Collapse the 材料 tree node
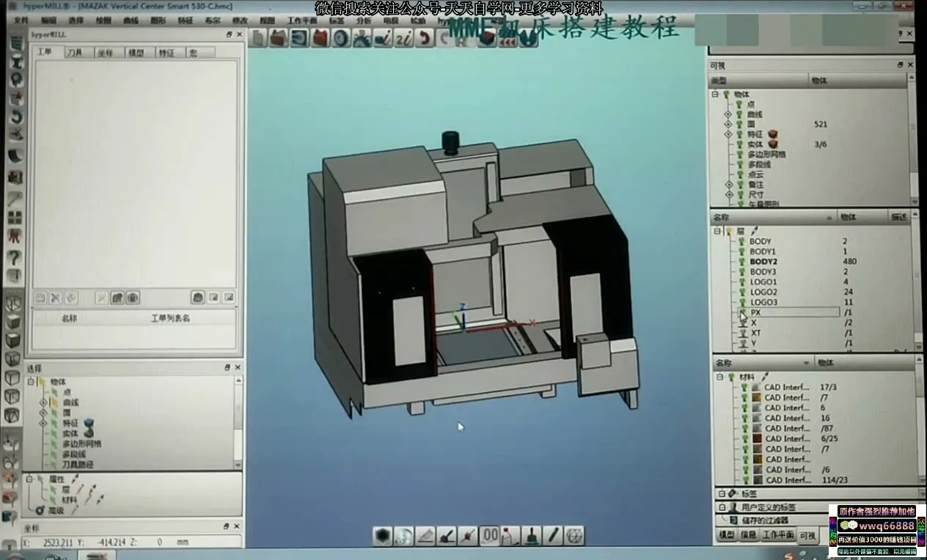Image resolution: width=927 pixels, height=560 pixels. [x=720, y=377]
